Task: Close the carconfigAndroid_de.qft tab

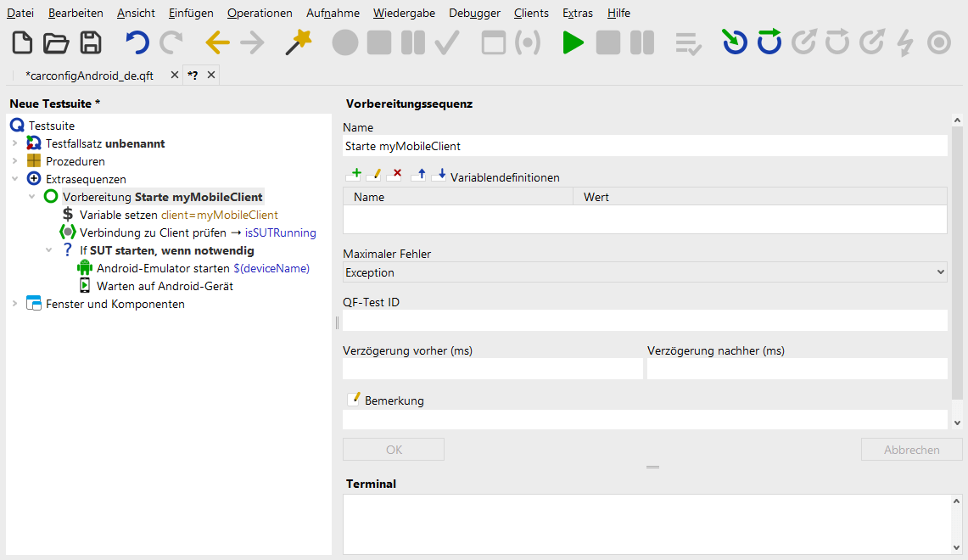Action: pyautogui.click(x=175, y=75)
